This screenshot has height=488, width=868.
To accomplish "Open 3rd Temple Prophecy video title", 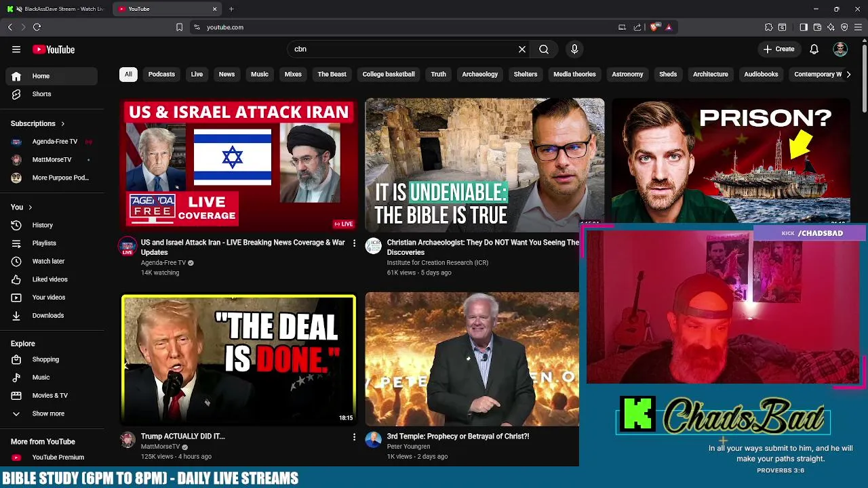I will pos(458,436).
